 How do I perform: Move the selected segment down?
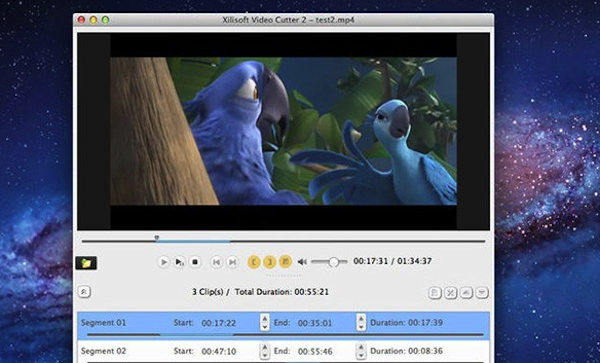[482, 293]
